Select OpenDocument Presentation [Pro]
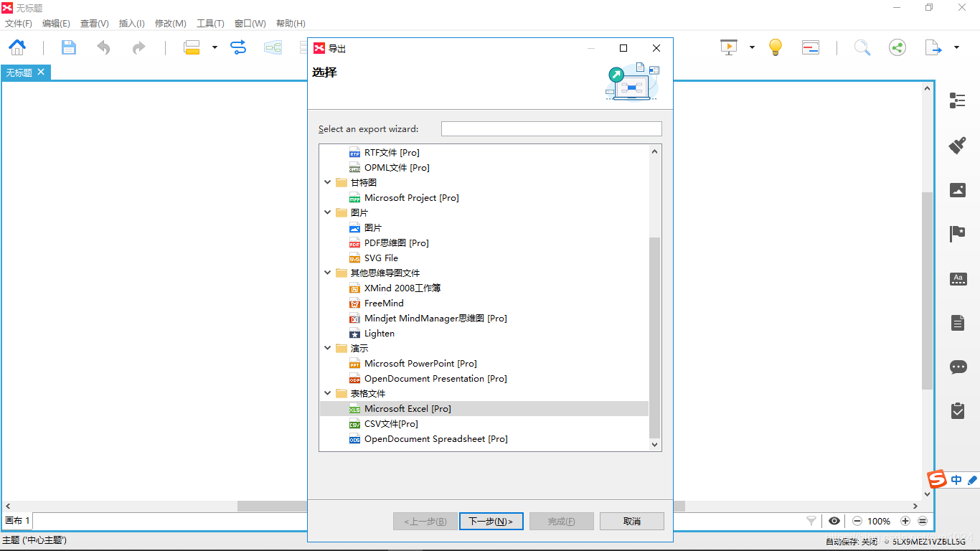The height and width of the screenshot is (551, 980). 435,378
